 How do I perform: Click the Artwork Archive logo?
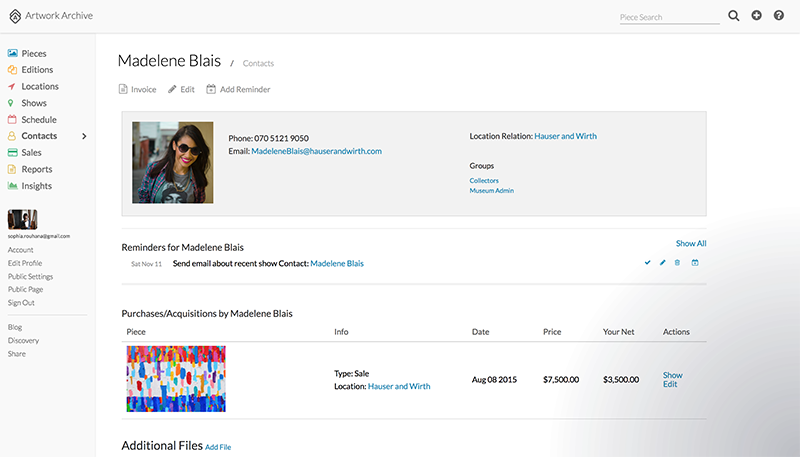[48, 16]
